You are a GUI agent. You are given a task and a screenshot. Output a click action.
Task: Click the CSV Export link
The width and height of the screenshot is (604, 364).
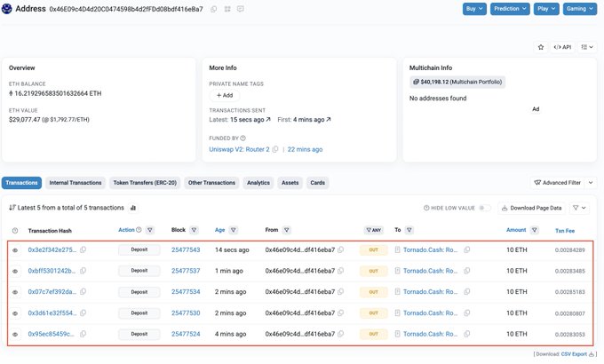tap(574, 354)
